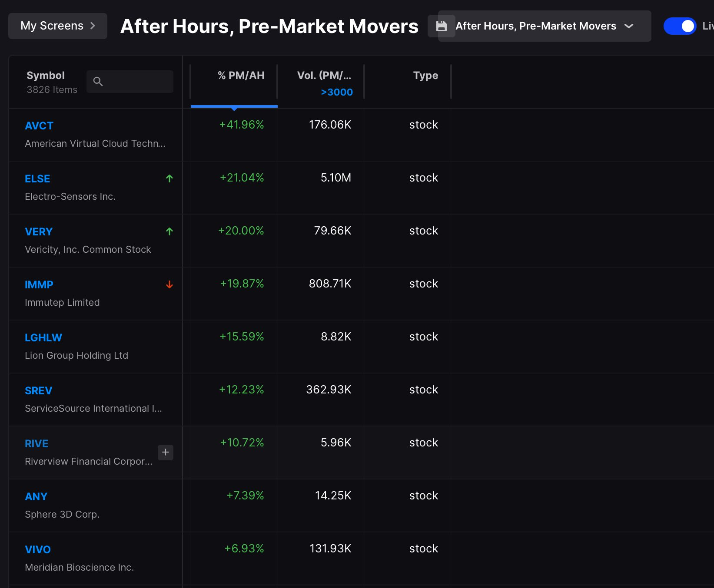Select the Vol. (PM/... column header
The image size is (714, 588).
point(324,76)
